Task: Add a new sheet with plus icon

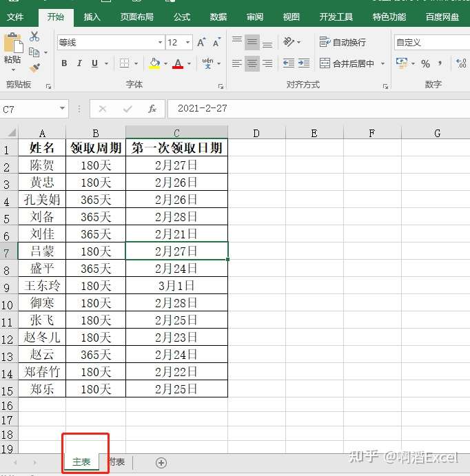Action: (x=161, y=463)
